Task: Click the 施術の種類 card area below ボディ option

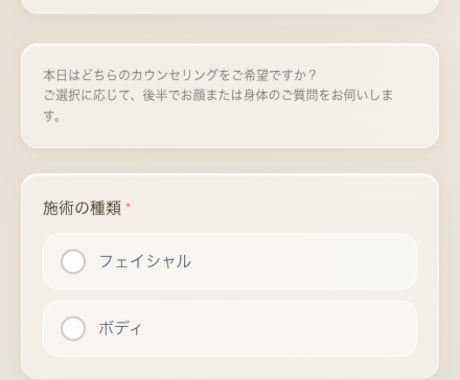Action: pos(230,368)
